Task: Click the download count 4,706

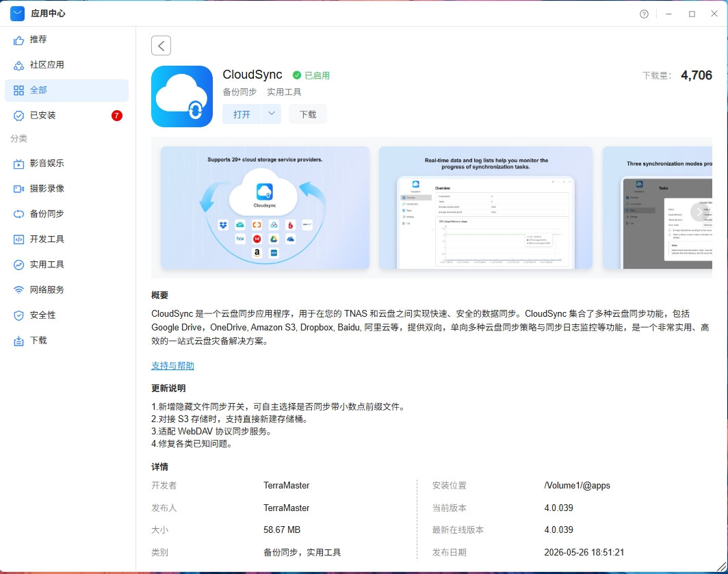Action: (697, 75)
